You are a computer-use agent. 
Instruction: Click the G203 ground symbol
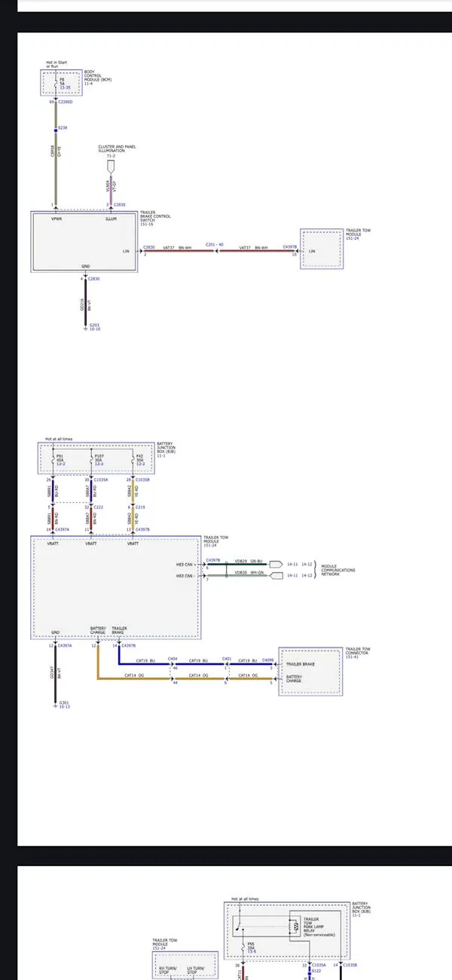(x=85, y=329)
